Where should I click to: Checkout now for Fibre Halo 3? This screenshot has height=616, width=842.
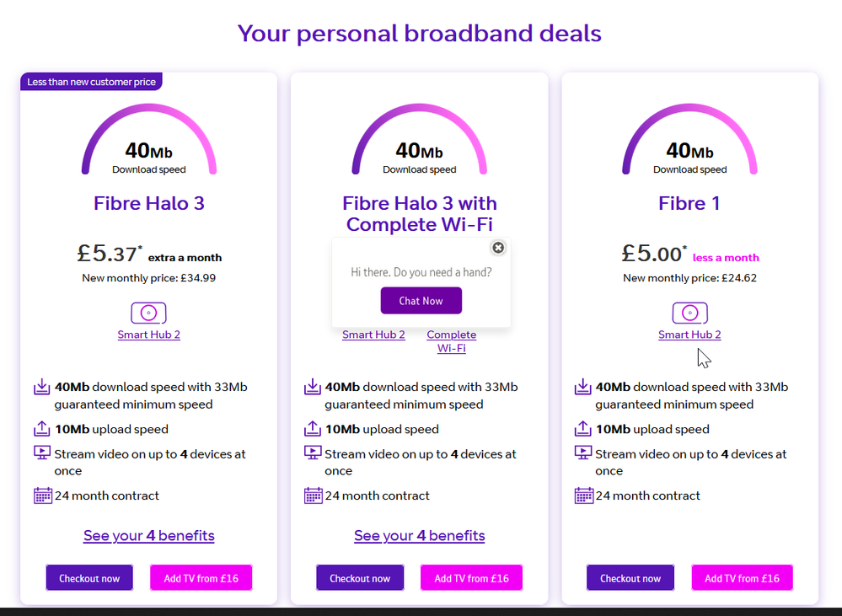coord(89,578)
